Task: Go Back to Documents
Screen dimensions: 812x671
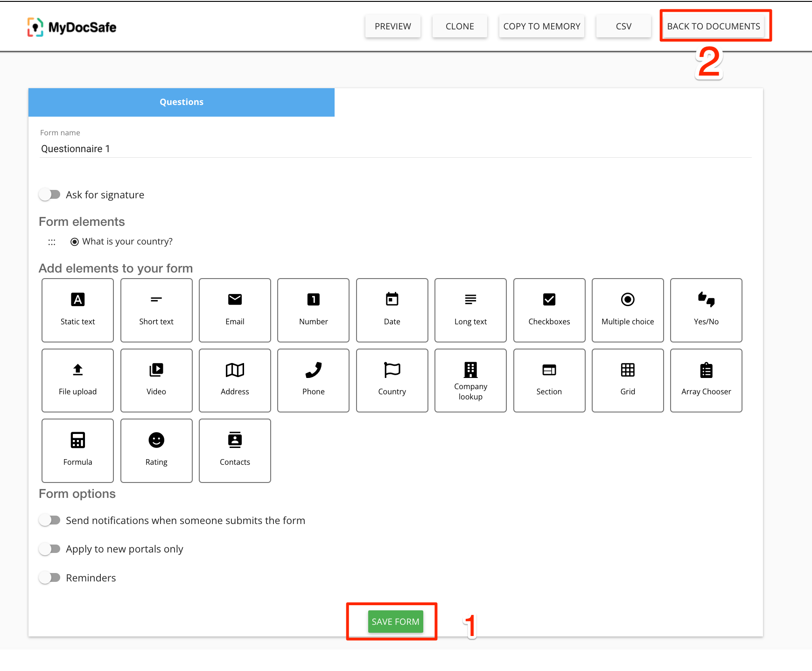Action: (713, 26)
